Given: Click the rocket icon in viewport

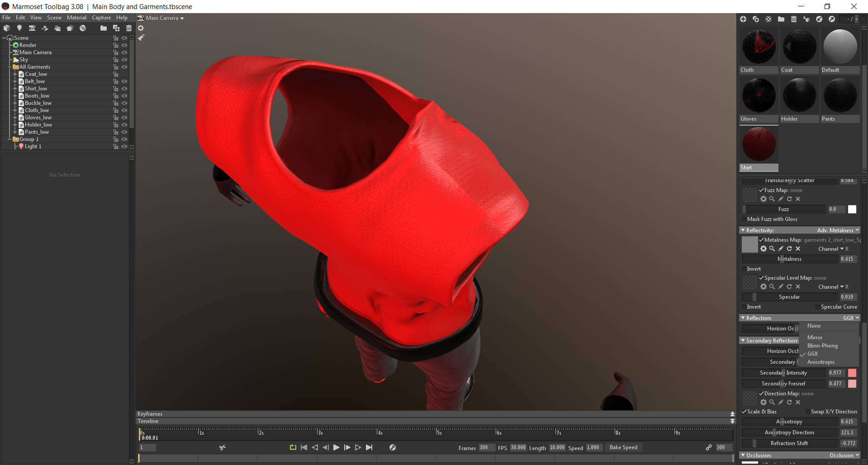Looking at the screenshot, I should (x=141, y=38).
